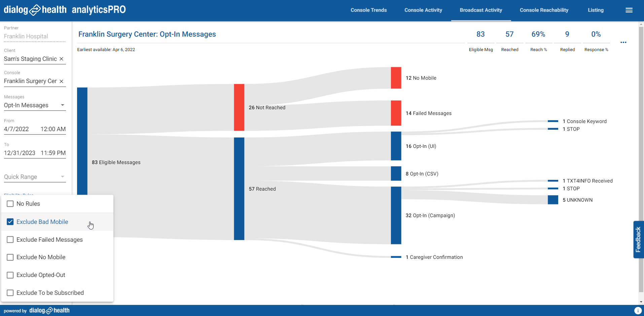
Task: Clear the Franklin Surgery Center console selection
Action: pyautogui.click(x=62, y=81)
